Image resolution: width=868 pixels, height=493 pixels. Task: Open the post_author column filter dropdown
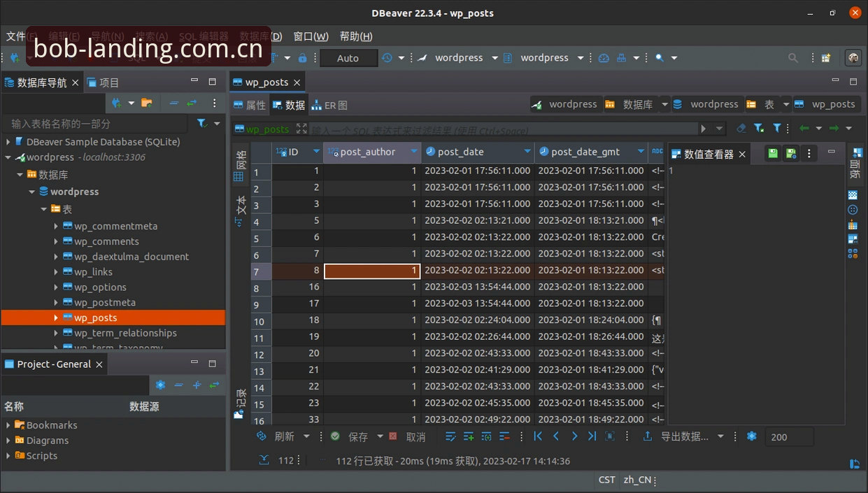coord(414,152)
